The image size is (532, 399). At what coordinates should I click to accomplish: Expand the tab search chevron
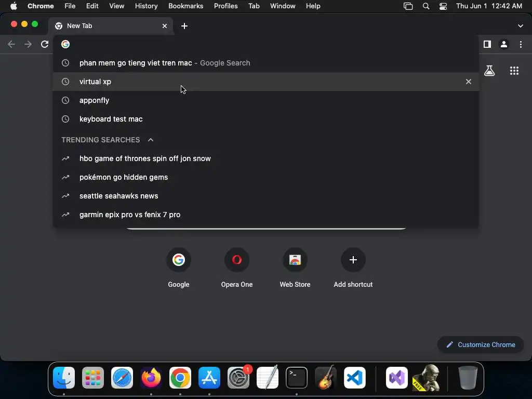click(x=521, y=26)
